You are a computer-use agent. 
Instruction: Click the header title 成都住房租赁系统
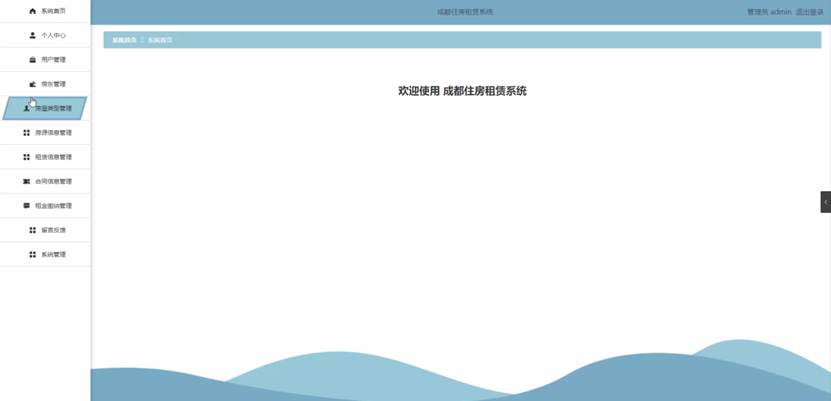point(465,12)
